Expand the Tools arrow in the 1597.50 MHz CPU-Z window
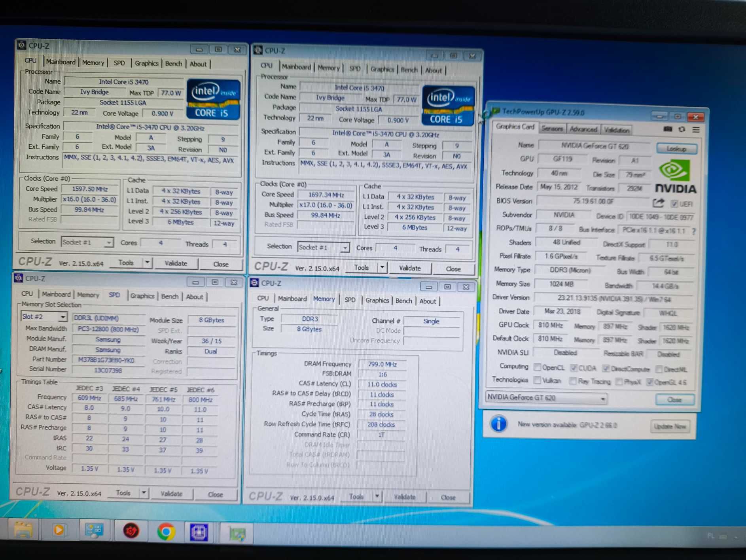This screenshot has height=560, width=746. pos(147,262)
